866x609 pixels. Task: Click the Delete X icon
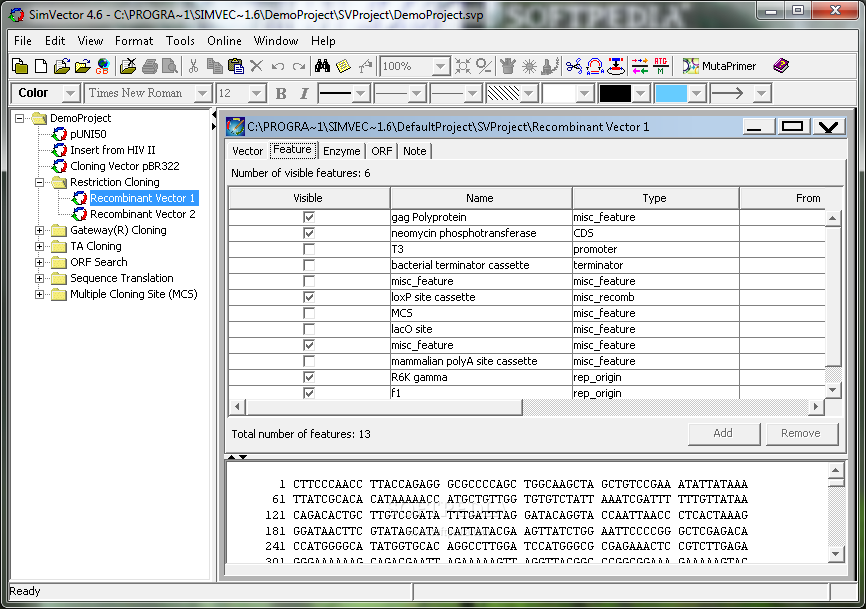[256, 66]
